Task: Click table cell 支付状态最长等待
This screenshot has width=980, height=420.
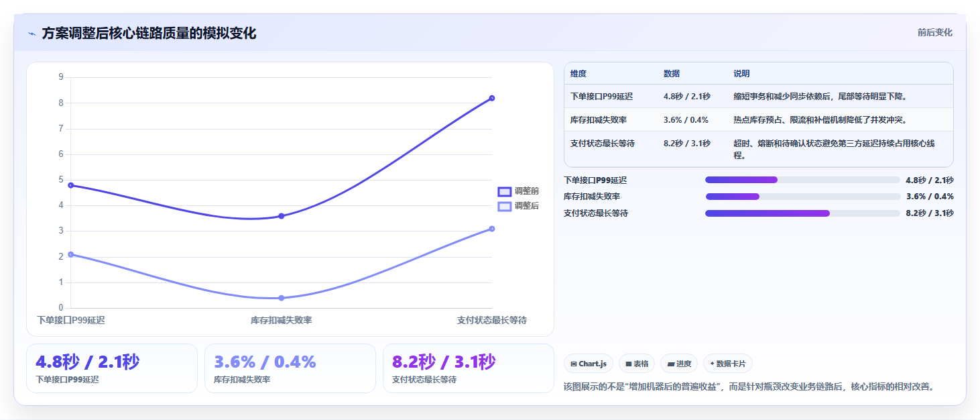Action: click(x=603, y=144)
